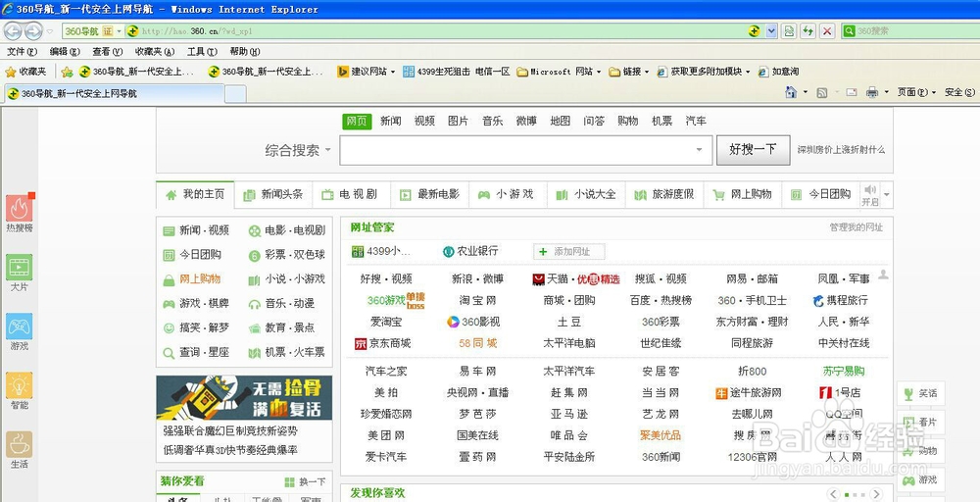
Task: Open the 苏宁易购 link
Action: coord(844,372)
